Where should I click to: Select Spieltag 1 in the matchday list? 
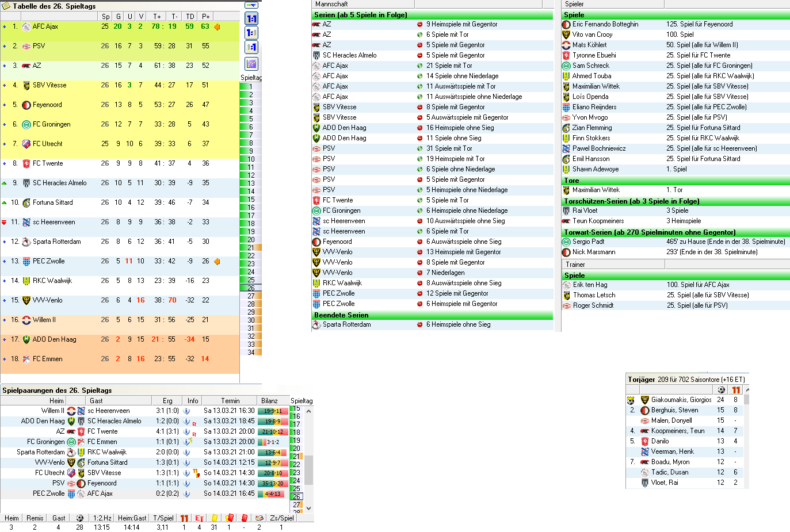coord(251,87)
